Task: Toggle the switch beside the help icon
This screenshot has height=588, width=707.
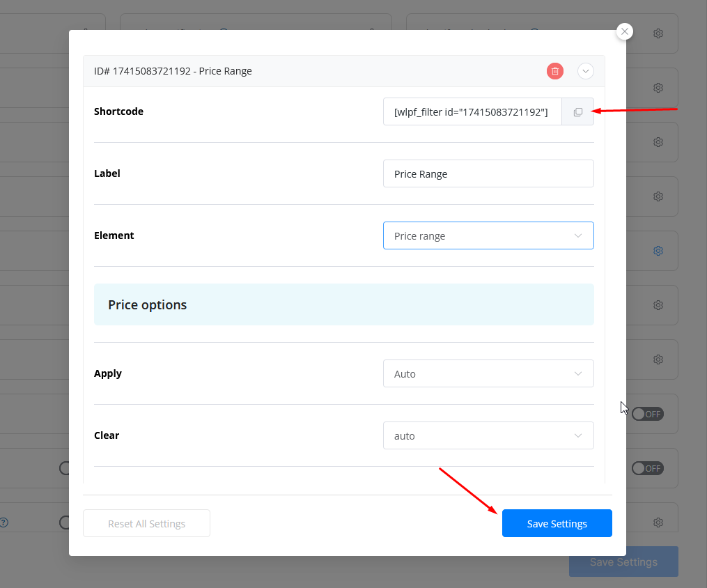Action: (65, 522)
